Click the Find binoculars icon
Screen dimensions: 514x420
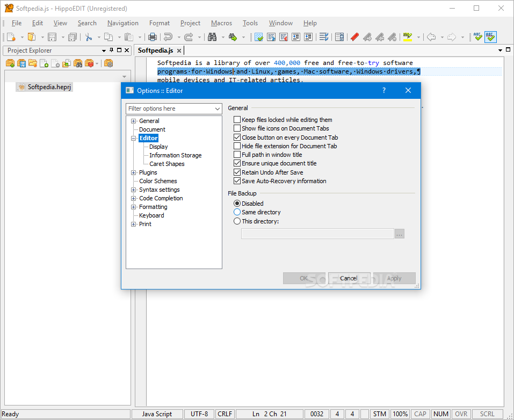click(212, 37)
